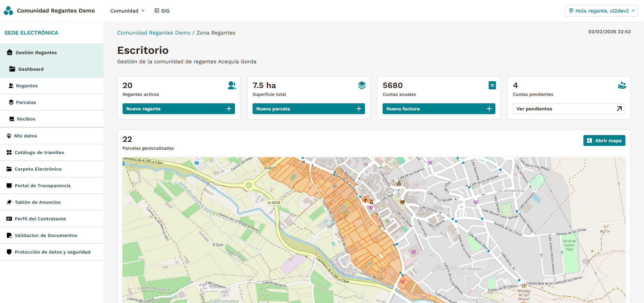Open Recibos from the sidebar
644x303 pixels.
tap(26, 119)
